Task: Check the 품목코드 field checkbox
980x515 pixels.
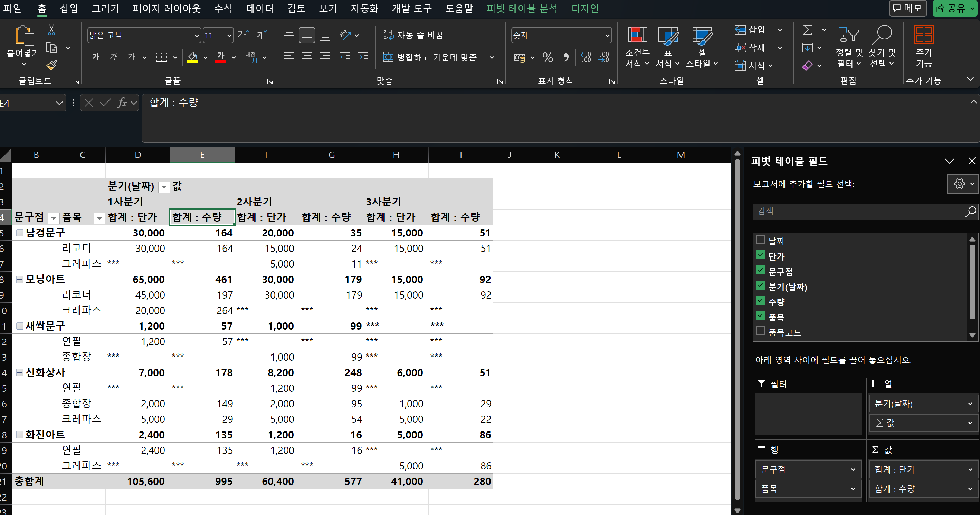Action: [x=760, y=331]
